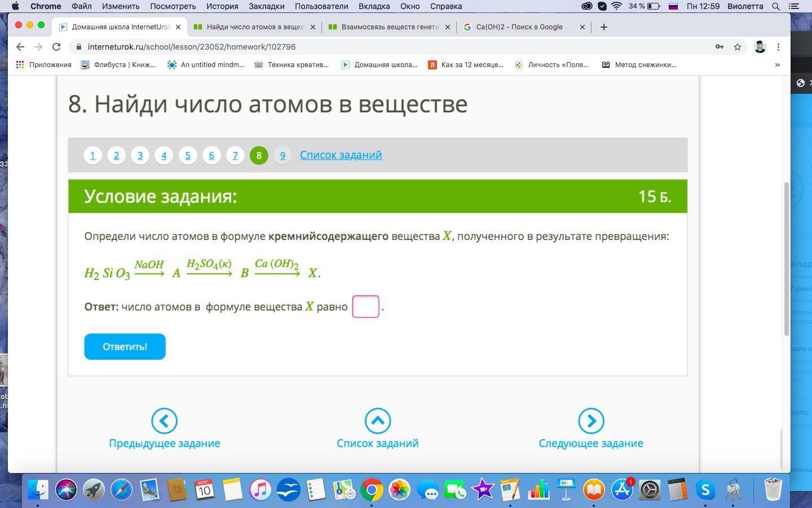The height and width of the screenshot is (508, 812).
Task: Submit with the Ответить! button
Action: coord(125,347)
